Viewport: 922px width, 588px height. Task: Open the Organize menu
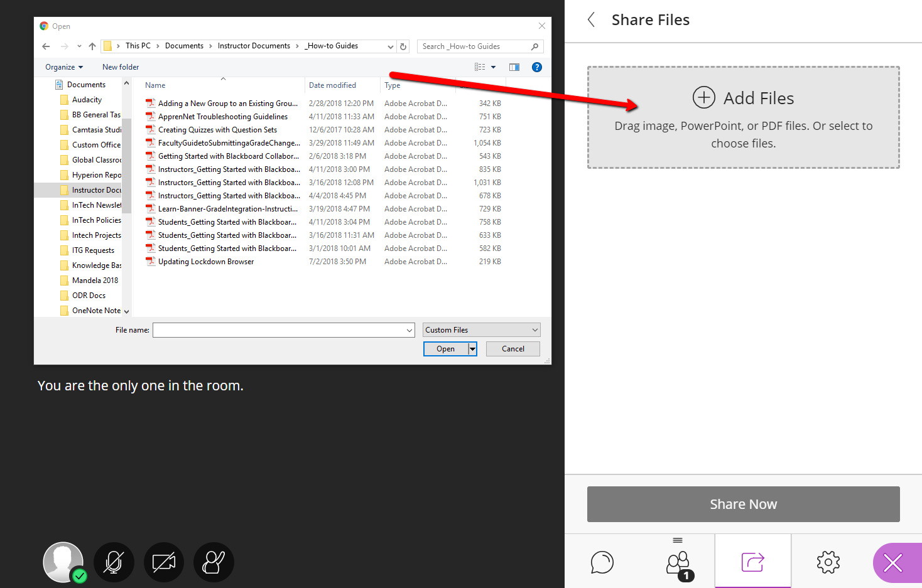pyautogui.click(x=64, y=67)
